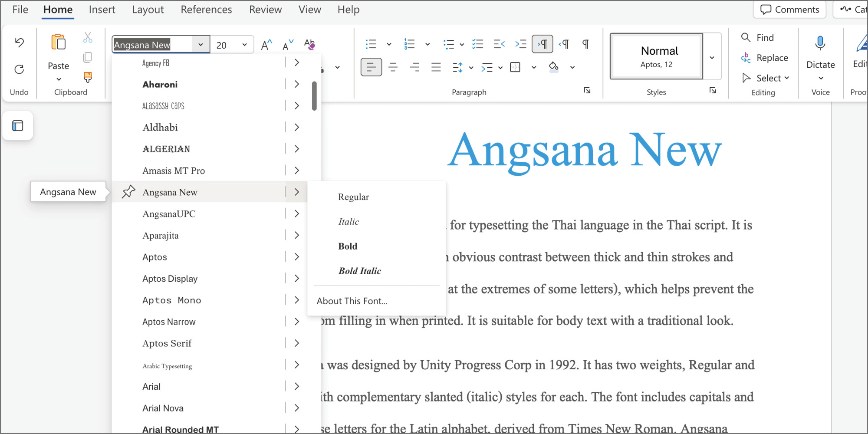The height and width of the screenshot is (434, 868).
Task: Click the Comments button
Action: (789, 9)
